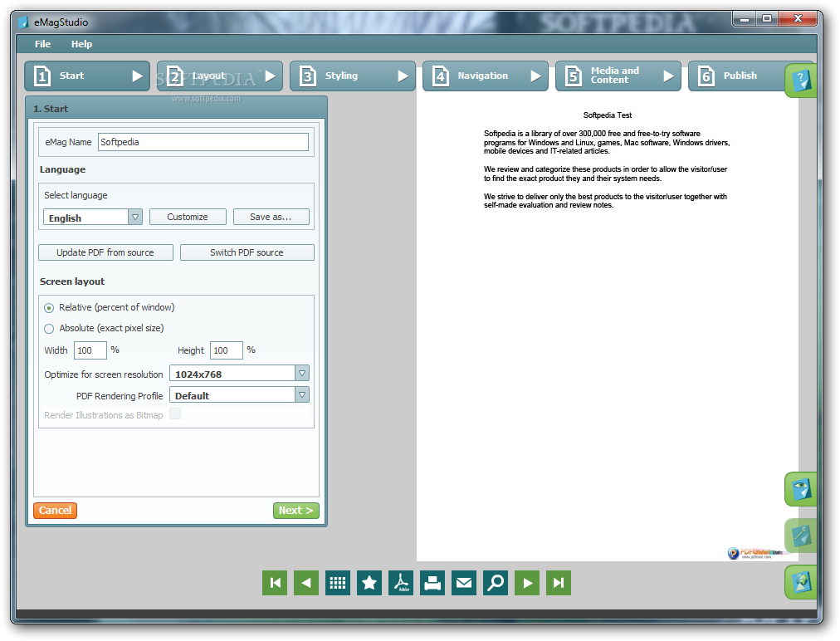Viewport: 840px width, 641px height.
Task: Click the Height percent field
Action: click(x=226, y=350)
